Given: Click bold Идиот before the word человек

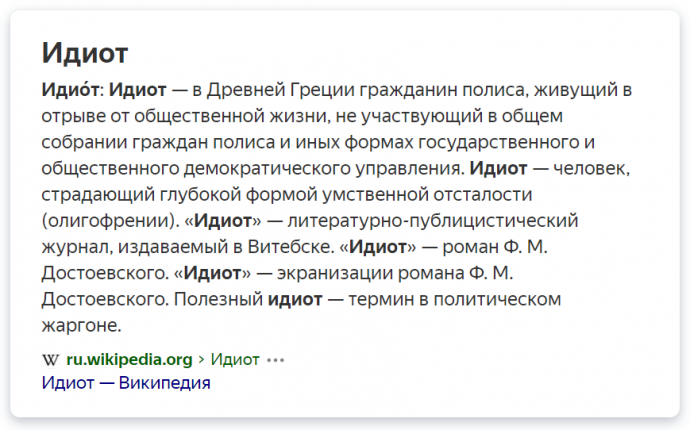Looking at the screenshot, I should coord(498,168).
